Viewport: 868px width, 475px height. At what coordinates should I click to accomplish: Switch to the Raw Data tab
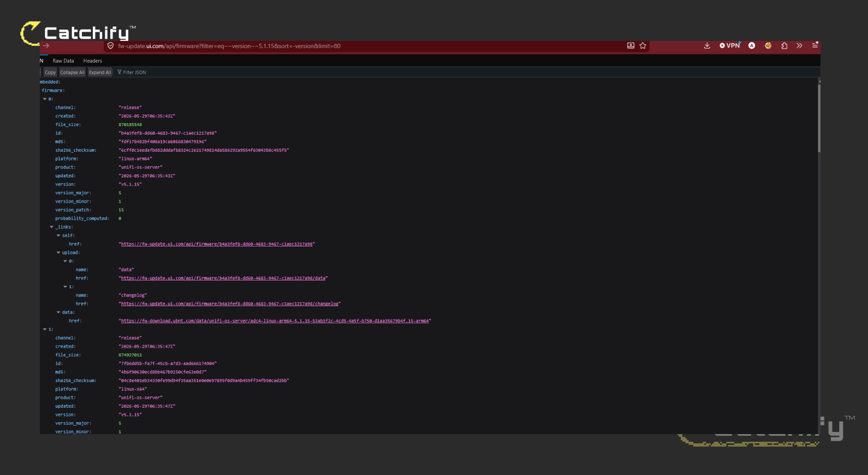63,61
